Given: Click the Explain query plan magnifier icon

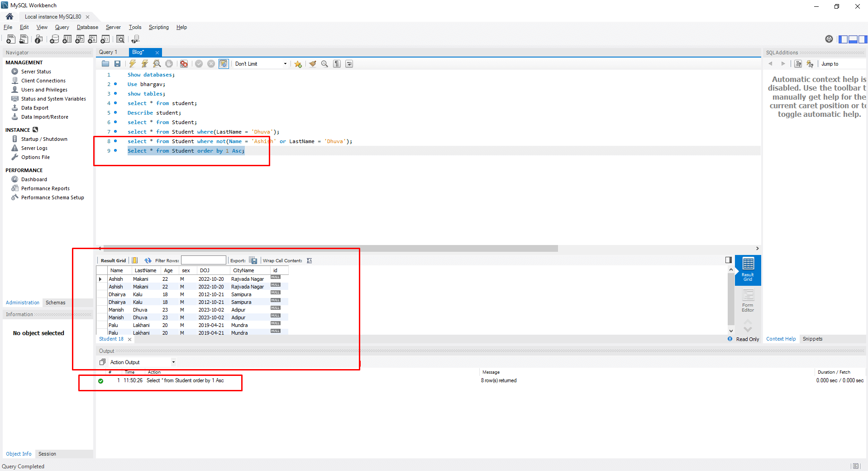Looking at the screenshot, I should point(157,64).
